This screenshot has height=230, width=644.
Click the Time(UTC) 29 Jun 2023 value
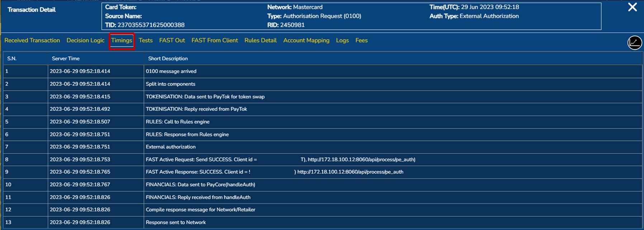click(490, 7)
